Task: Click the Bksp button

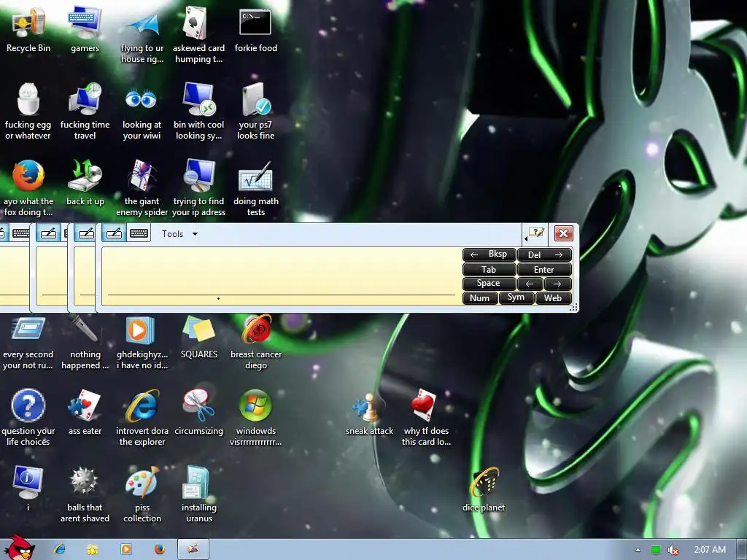Action: (489, 254)
